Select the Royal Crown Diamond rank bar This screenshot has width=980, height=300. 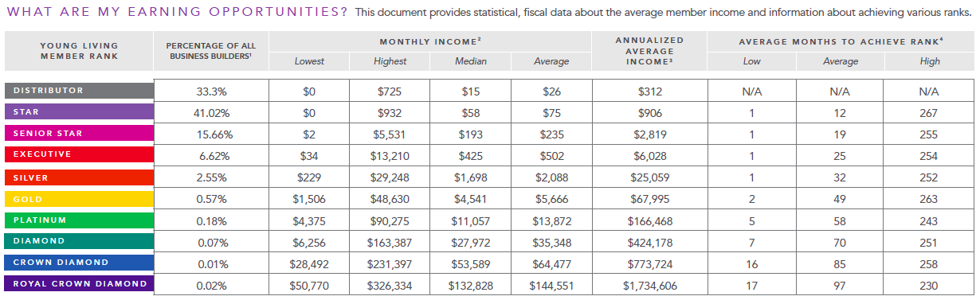click(x=78, y=284)
